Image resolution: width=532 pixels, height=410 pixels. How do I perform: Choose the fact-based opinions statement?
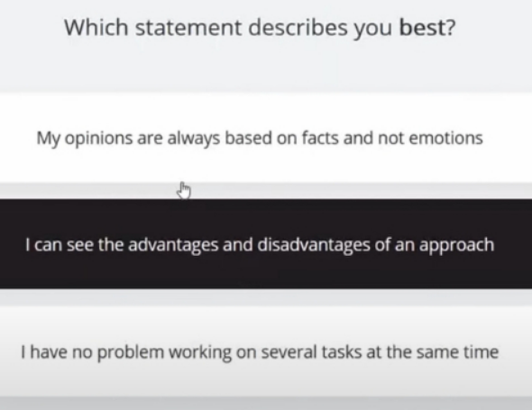pos(266,138)
